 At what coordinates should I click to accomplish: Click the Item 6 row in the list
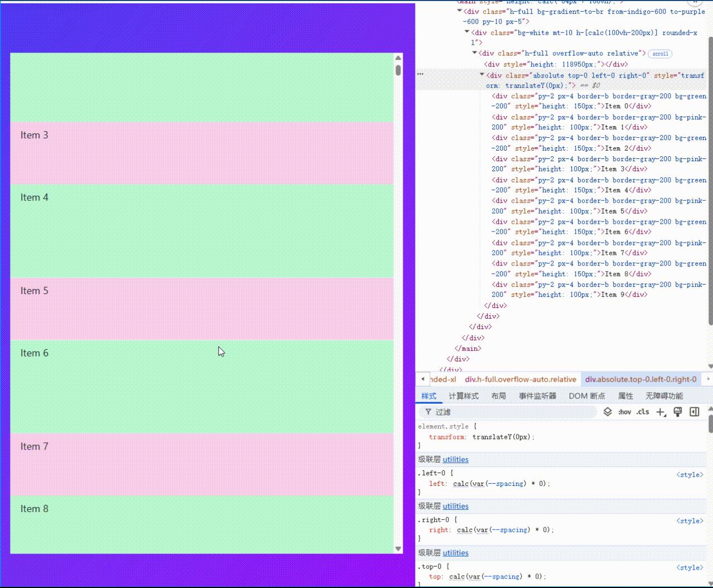(201, 387)
